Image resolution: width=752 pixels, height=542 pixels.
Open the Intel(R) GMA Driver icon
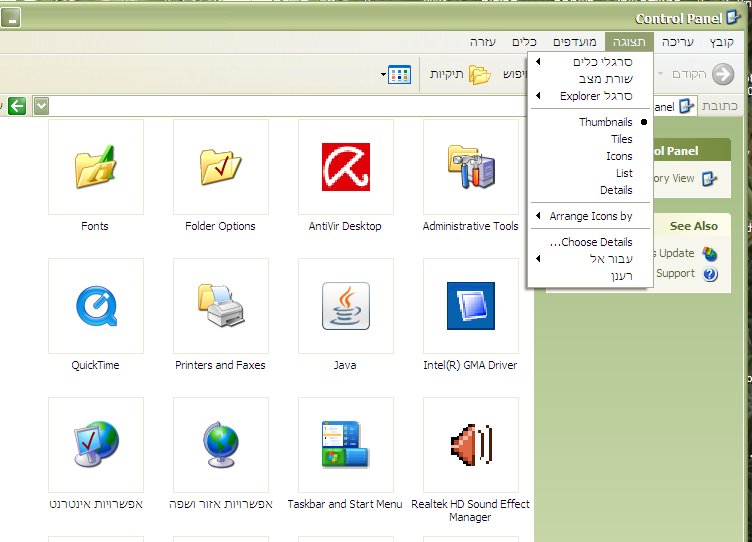point(471,306)
